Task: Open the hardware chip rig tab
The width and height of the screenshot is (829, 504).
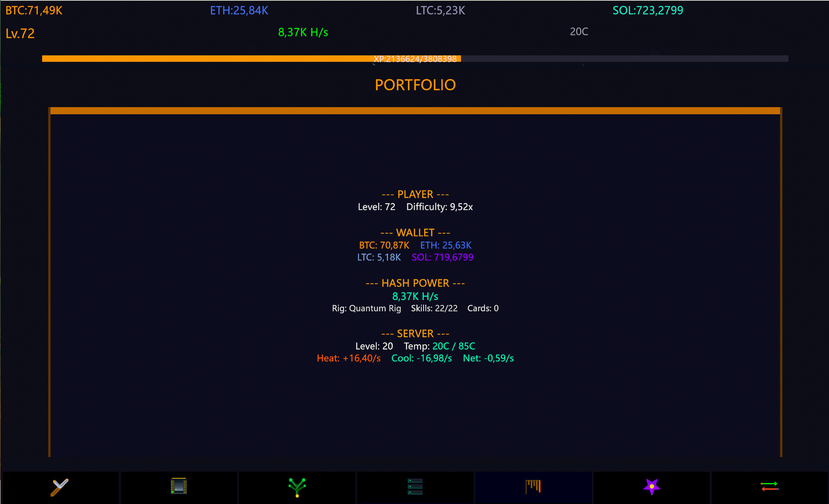Action: point(179,486)
